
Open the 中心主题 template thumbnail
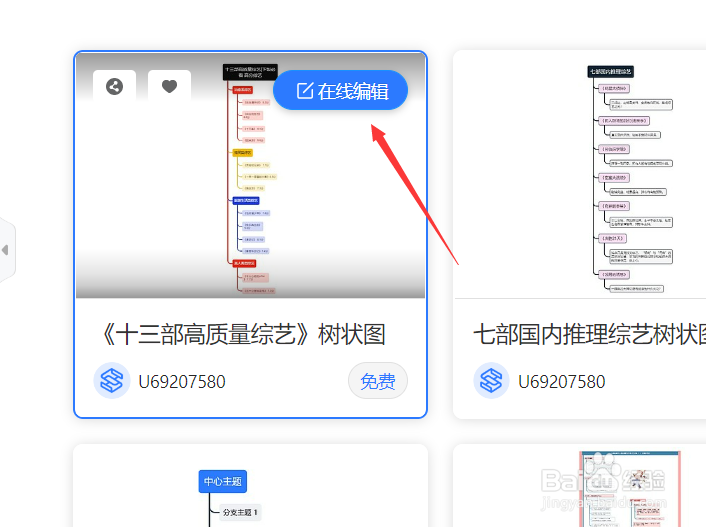(250, 486)
